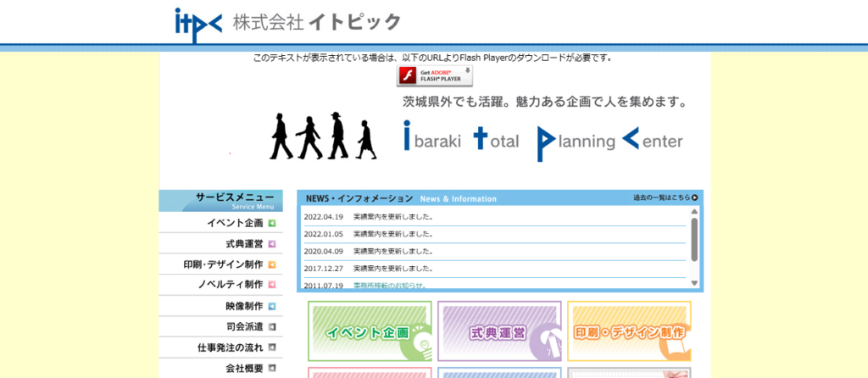
Task: Open the 事務所移転のお知らせ news link
Action: [390, 286]
